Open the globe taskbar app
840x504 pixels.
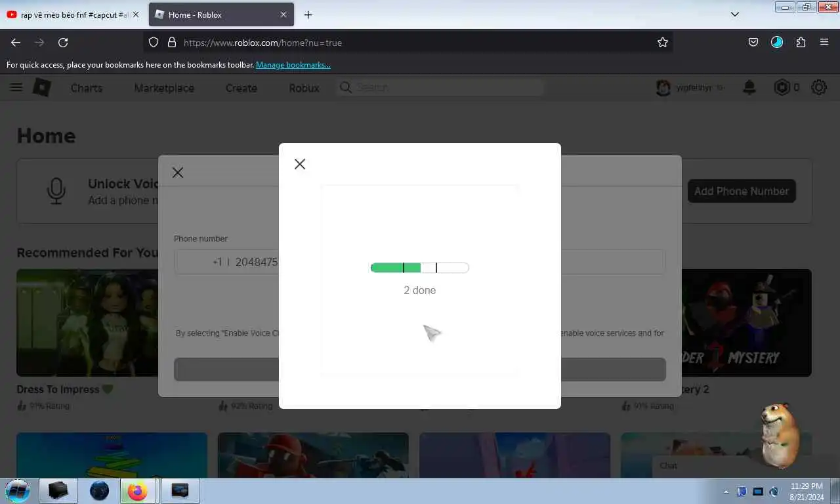[x=99, y=491]
